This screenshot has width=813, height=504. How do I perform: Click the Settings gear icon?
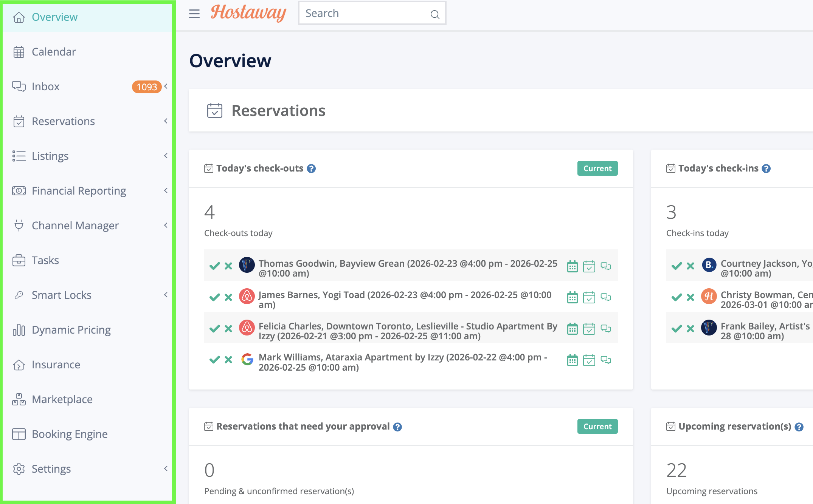click(19, 469)
